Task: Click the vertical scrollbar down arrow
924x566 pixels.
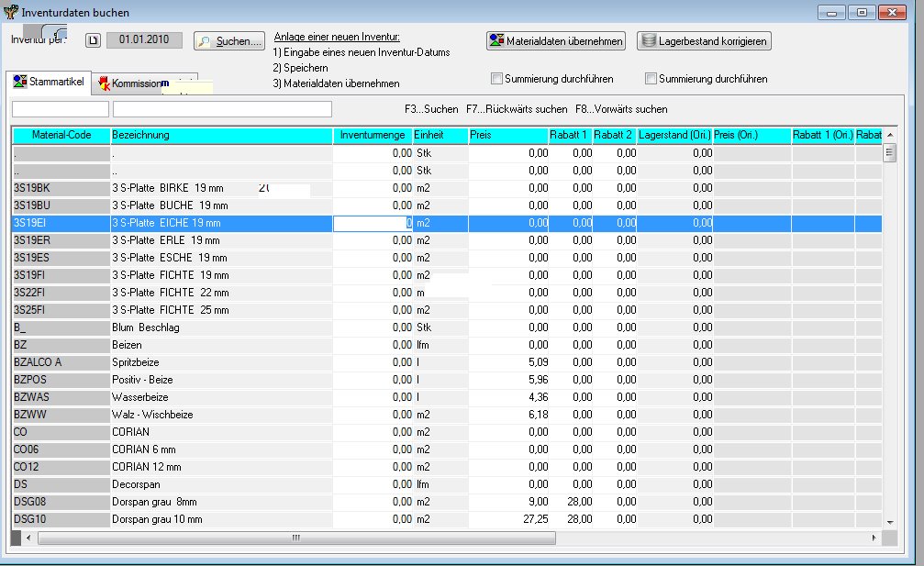Action: click(889, 521)
